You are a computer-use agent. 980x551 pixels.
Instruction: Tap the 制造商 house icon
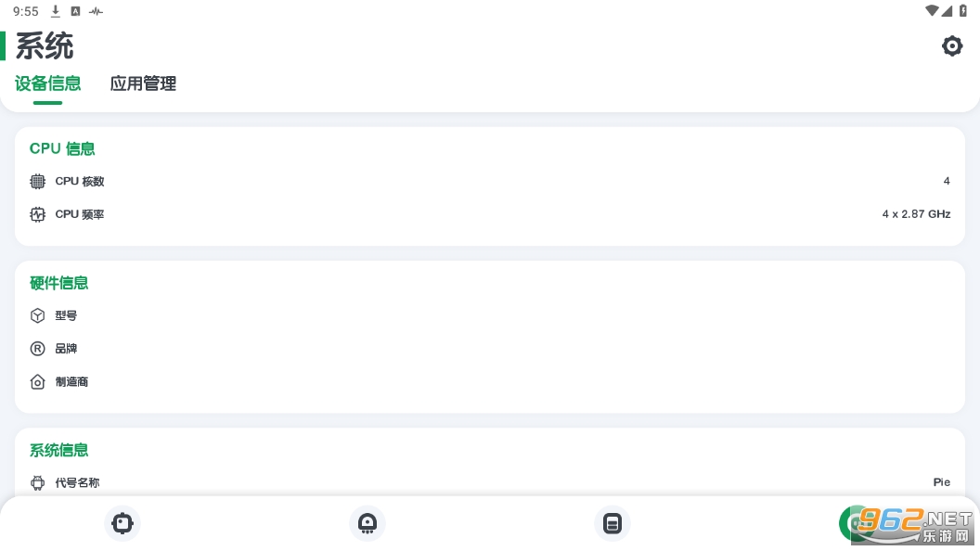click(37, 381)
